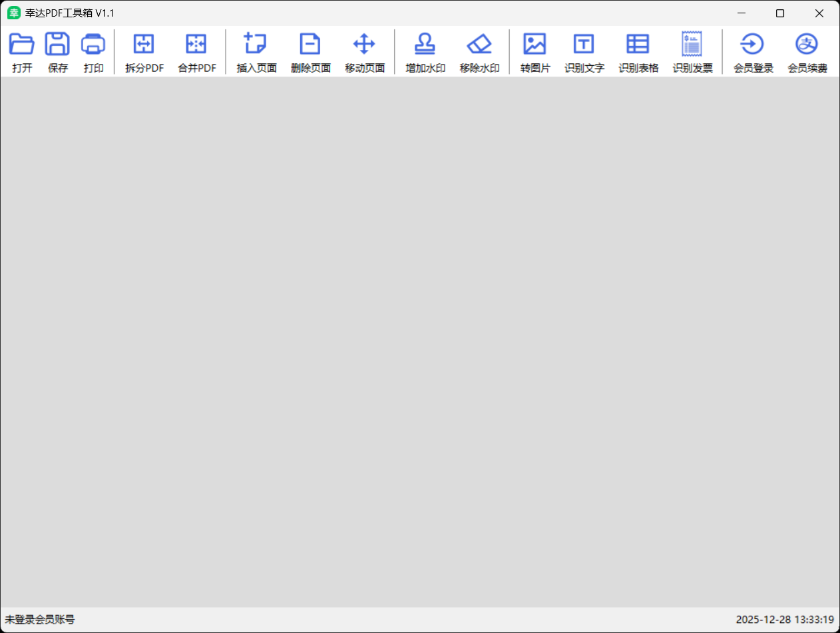Image resolution: width=840 pixels, height=633 pixels.
Task: Open the Recognize Invoice (识别发票) tool
Action: [692, 45]
